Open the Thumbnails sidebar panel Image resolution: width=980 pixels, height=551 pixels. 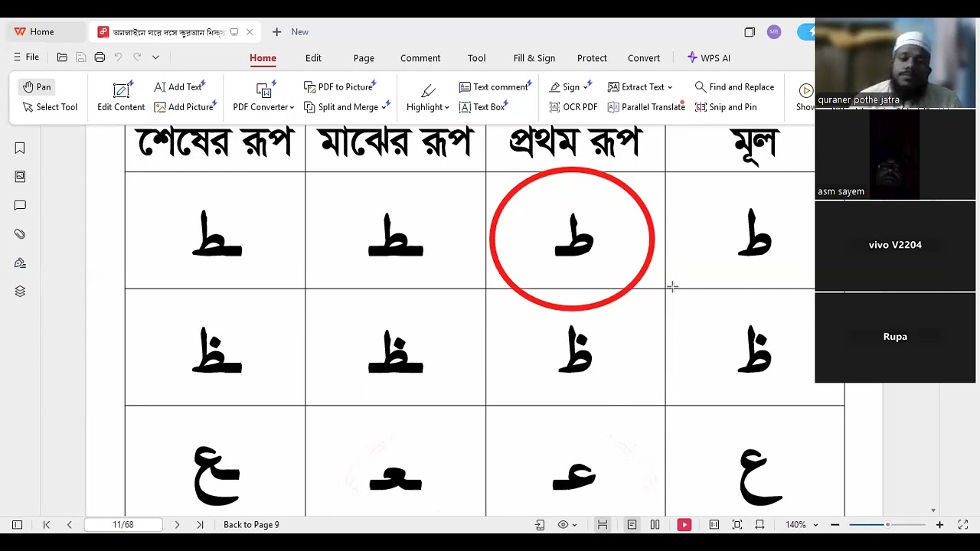tap(20, 177)
